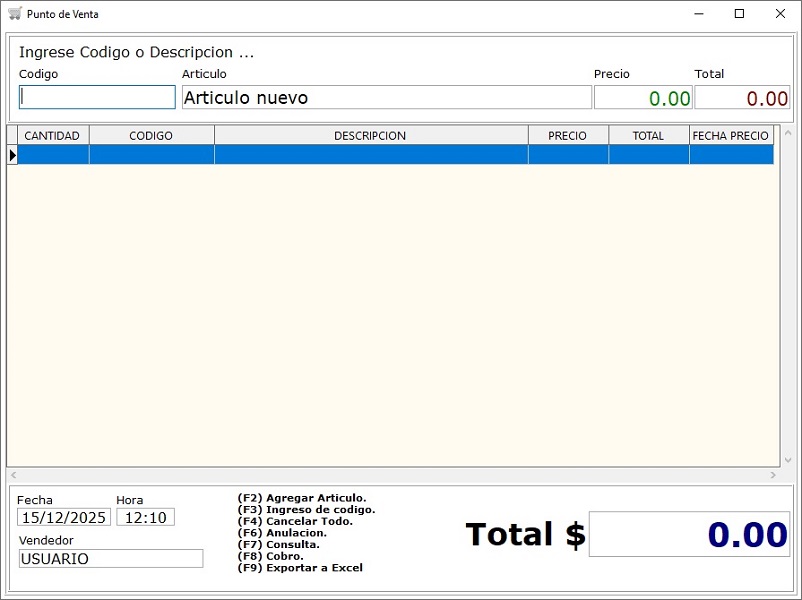Select the highlighted blue grid row
Image resolution: width=802 pixels, height=600 pixels.
click(x=370, y=155)
